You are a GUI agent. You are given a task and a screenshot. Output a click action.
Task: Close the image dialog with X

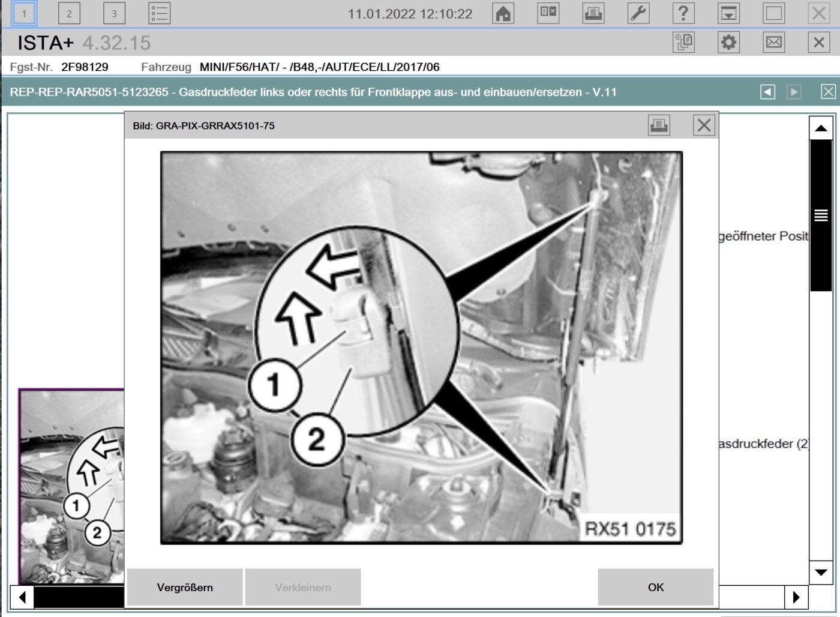[704, 125]
